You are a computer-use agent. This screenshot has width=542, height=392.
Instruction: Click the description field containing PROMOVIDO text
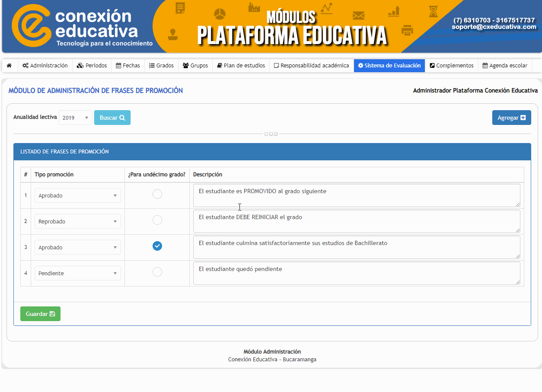[357, 195]
